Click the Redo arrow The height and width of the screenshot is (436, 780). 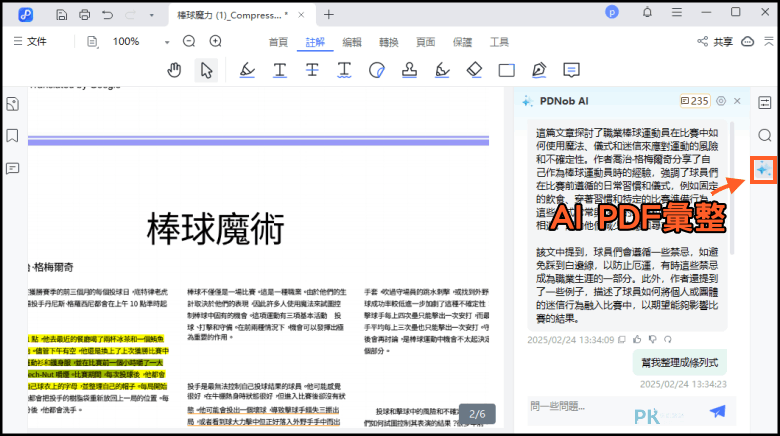[x=130, y=15]
